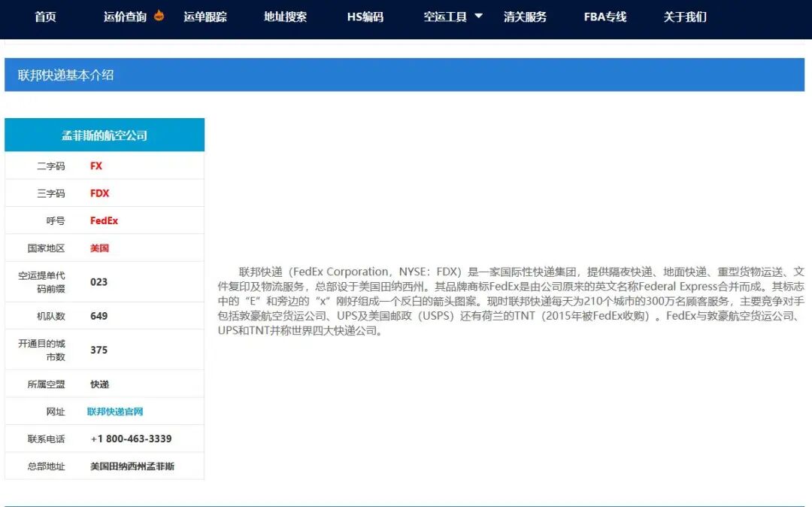This screenshot has width=812, height=507.
Task: Select the call sign value FedEx
Action: (104, 220)
